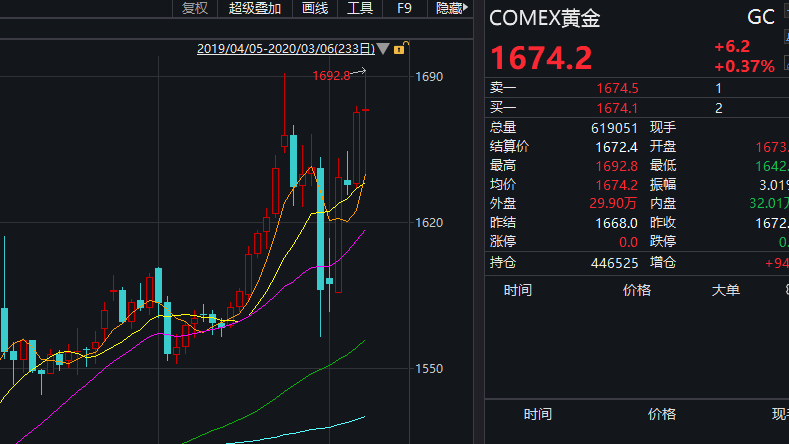Click the 涨停 value 0.0

coord(628,242)
